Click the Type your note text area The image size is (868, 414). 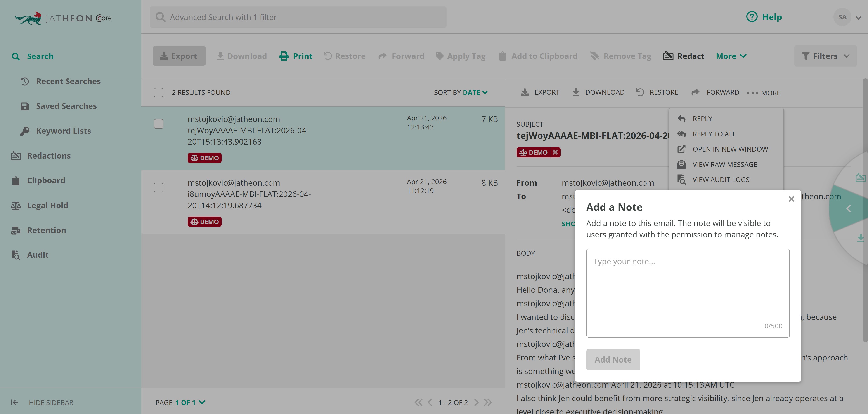[x=688, y=293]
